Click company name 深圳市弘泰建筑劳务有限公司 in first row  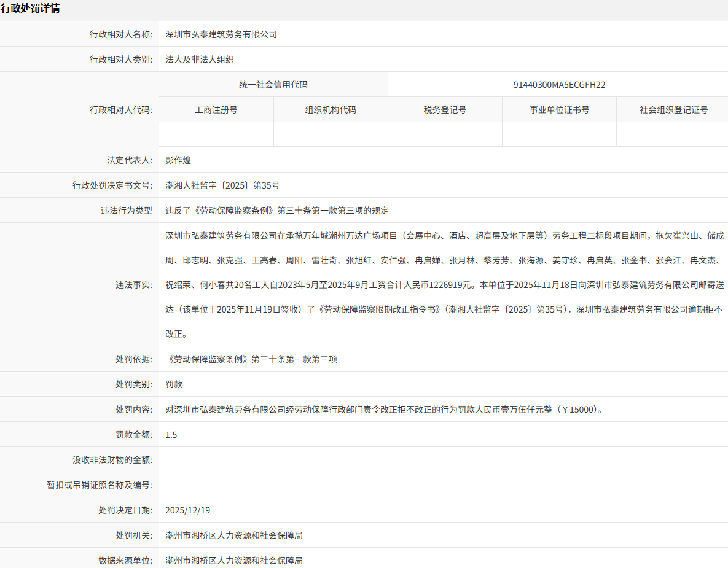(221, 34)
